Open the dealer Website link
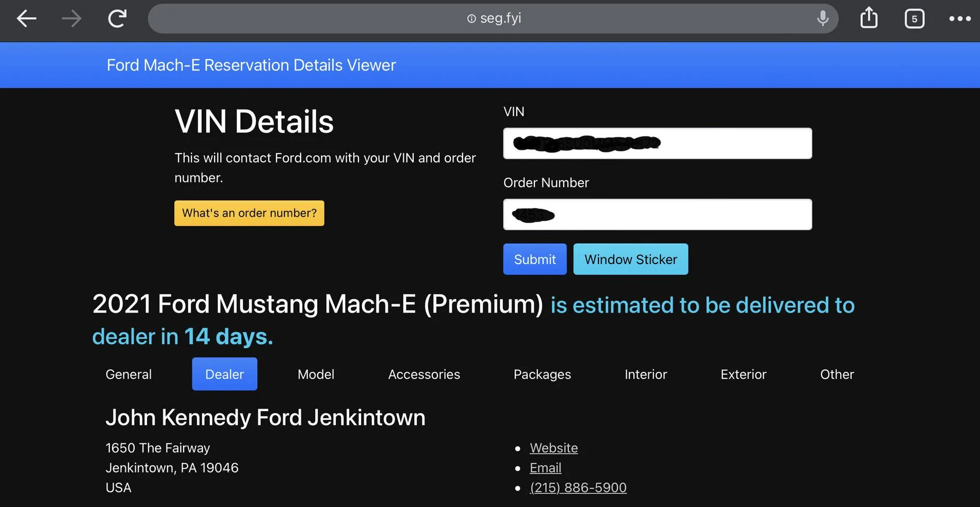 coord(553,448)
